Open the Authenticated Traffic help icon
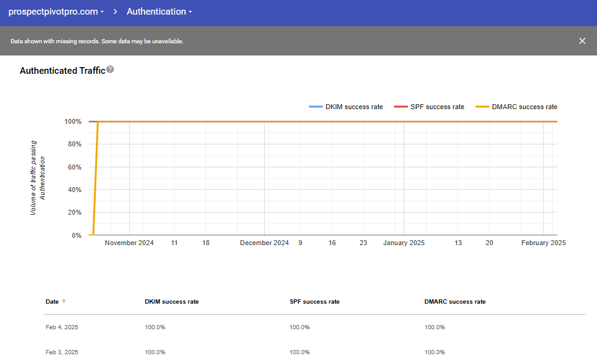597x364 pixels. tap(110, 70)
